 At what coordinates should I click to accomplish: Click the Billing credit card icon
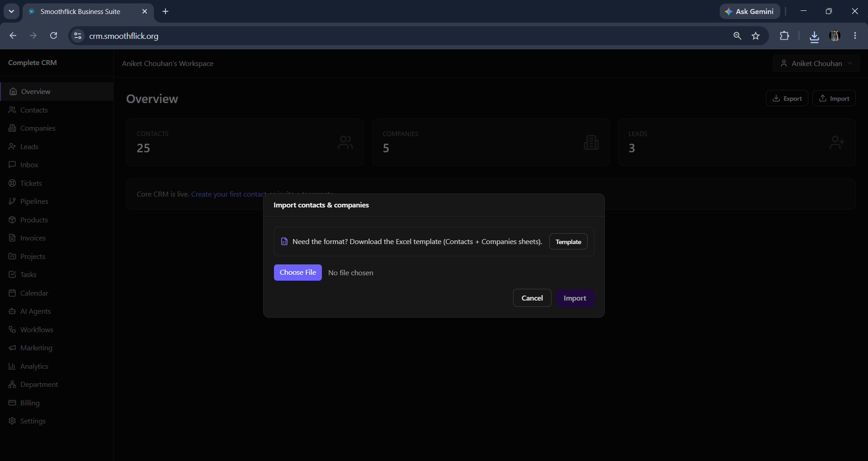[12, 403]
